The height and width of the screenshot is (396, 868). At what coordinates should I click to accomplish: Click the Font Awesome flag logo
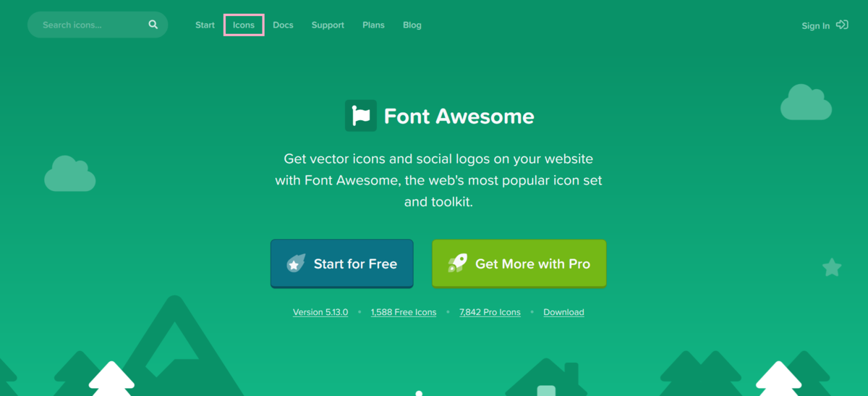point(361,116)
